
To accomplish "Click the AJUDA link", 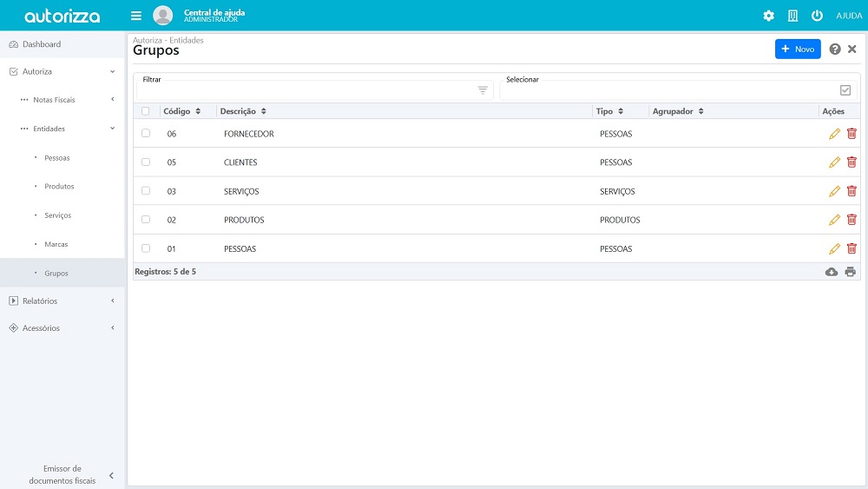I will coord(848,16).
